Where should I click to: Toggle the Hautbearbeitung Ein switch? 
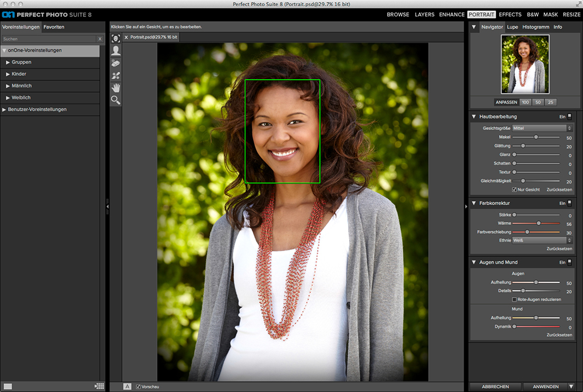point(570,116)
